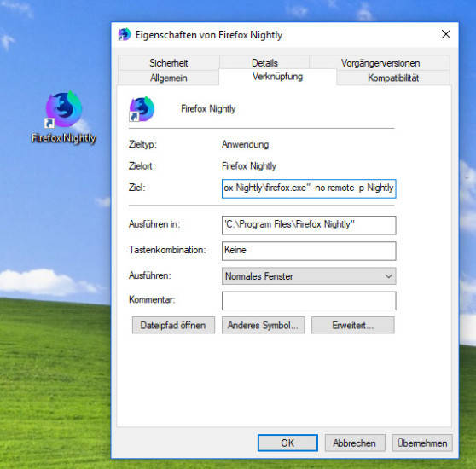The image size is (476, 469).
Task: Switch to the Allgemein tab
Action: (169, 78)
